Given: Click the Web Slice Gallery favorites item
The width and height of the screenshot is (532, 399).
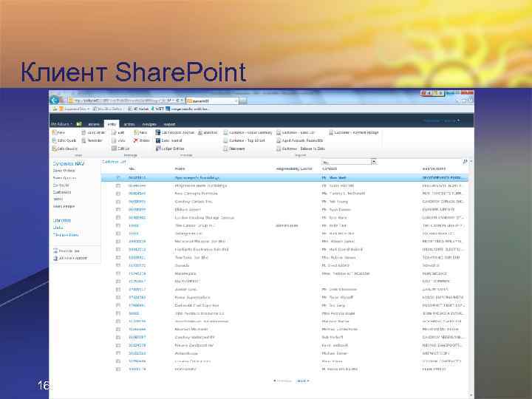Looking at the screenshot, I should click(108, 109).
